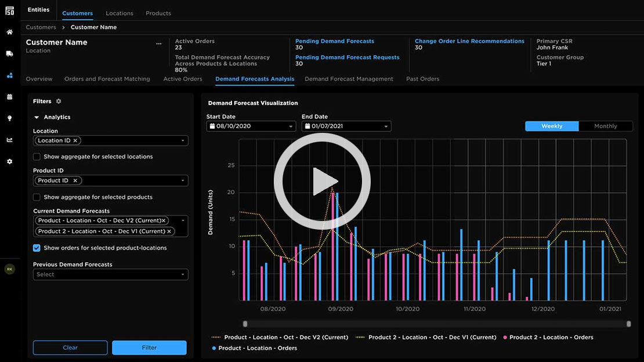Open the settings gear in left sidebar

9,162
